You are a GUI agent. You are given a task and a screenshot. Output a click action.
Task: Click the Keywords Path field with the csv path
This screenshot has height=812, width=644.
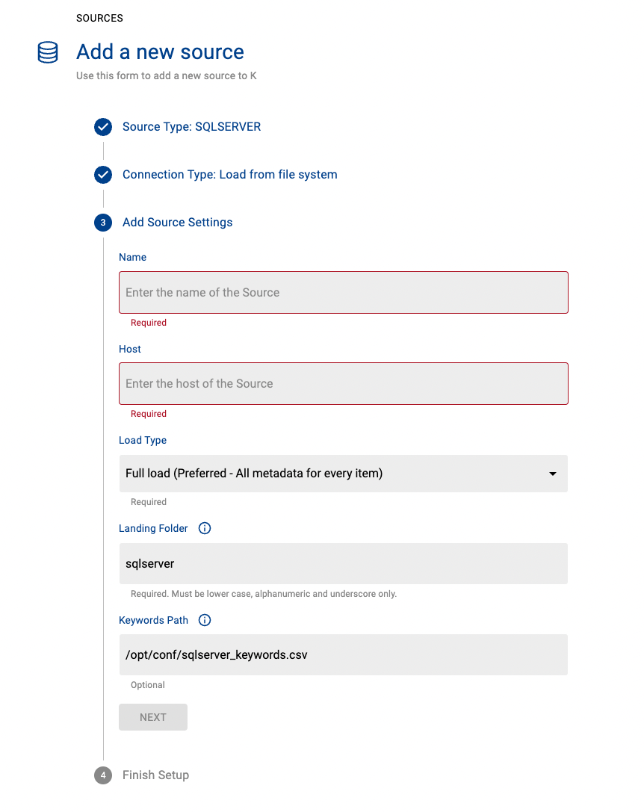pos(343,654)
